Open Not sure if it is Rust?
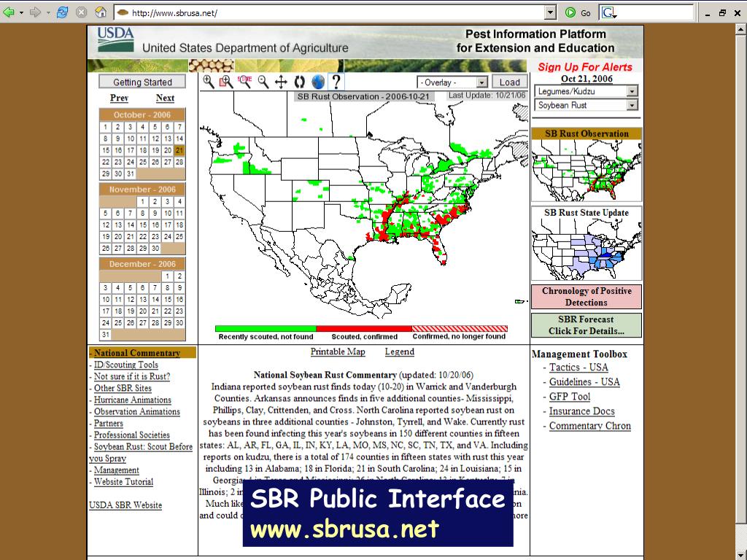The height and width of the screenshot is (560, 747). (x=131, y=376)
